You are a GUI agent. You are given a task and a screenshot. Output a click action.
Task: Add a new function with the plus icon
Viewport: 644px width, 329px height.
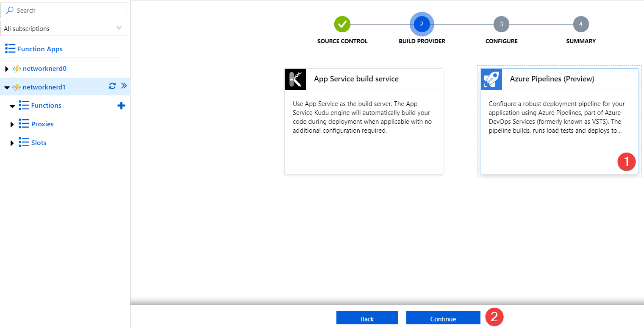click(x=121, y=106)
